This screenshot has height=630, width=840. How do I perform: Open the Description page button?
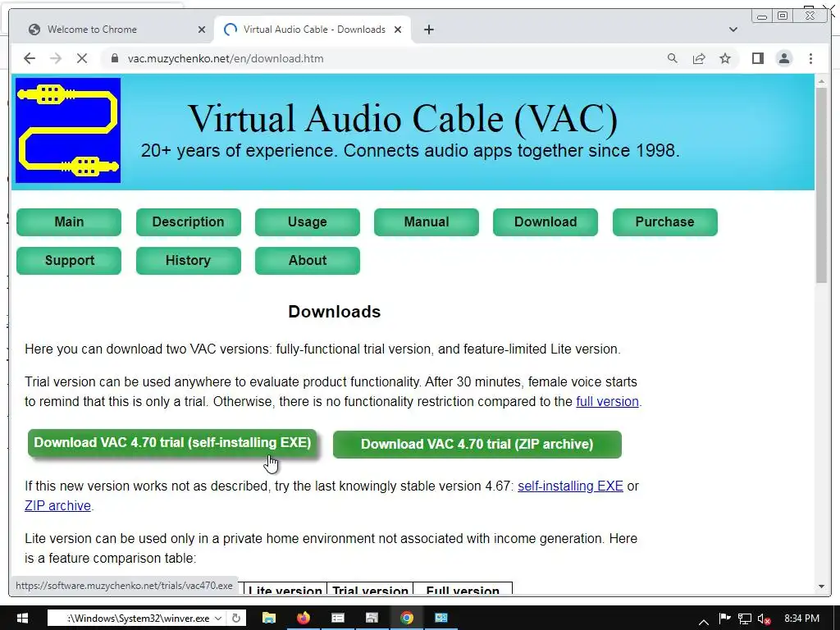[188, 221]
